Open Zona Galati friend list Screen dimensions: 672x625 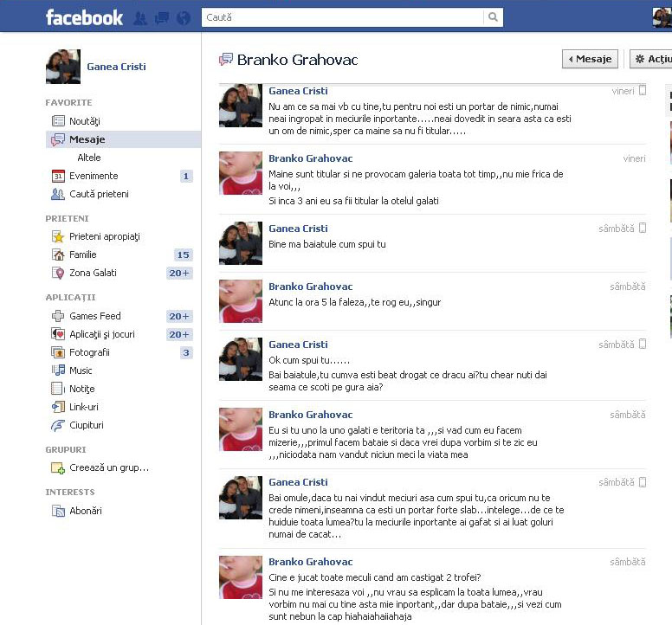[x=93, y=273]
